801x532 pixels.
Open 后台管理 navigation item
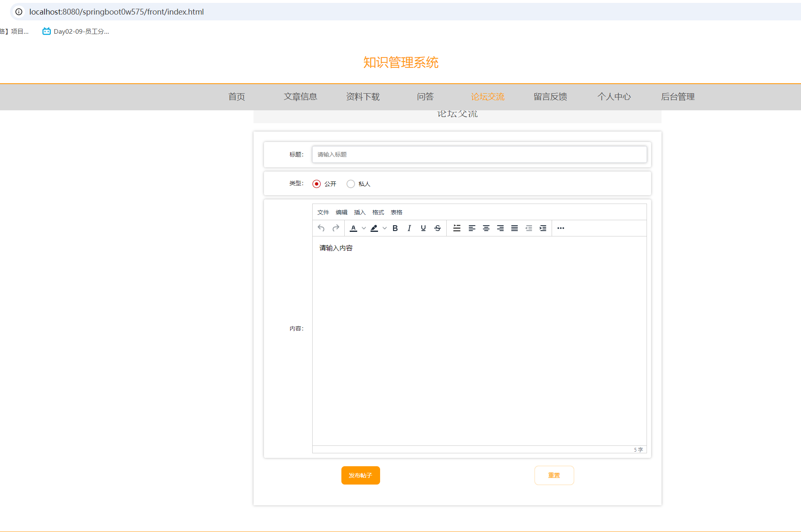(x=678, y=97)
